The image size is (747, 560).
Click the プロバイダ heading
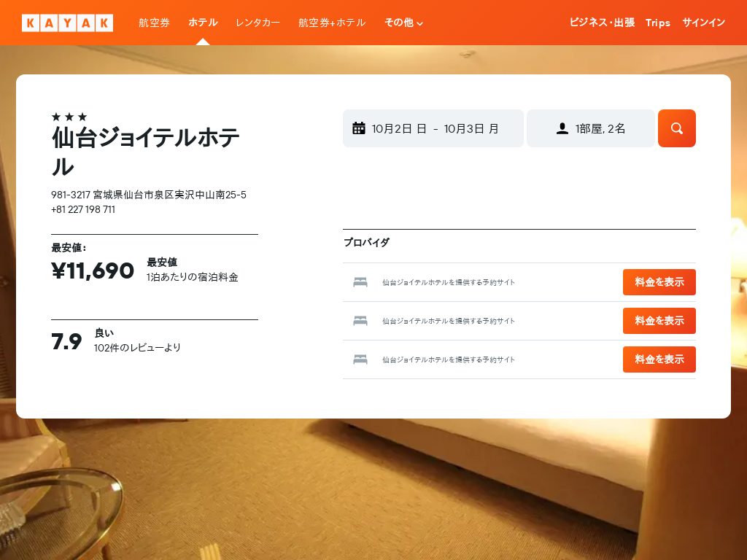click(366, 242)
